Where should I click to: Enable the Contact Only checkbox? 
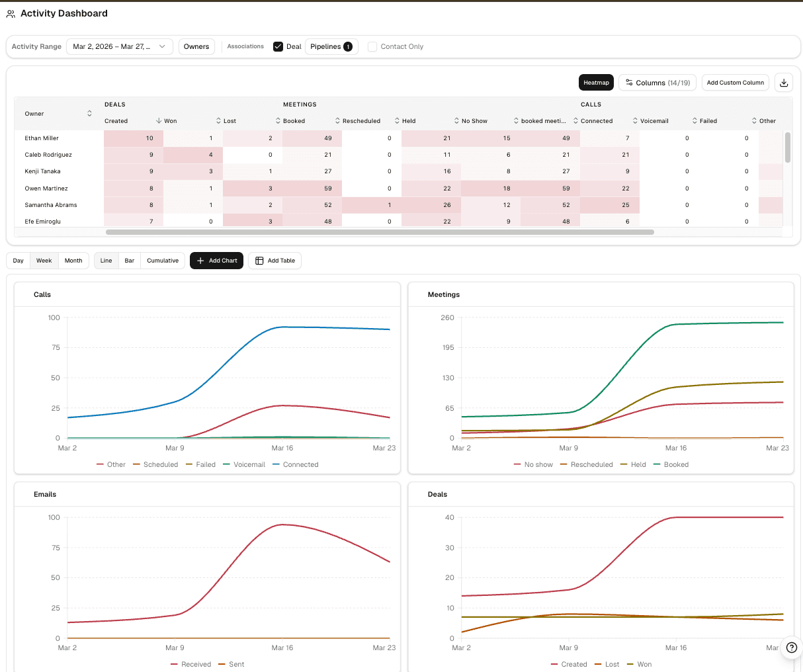[x=372, y=46]
